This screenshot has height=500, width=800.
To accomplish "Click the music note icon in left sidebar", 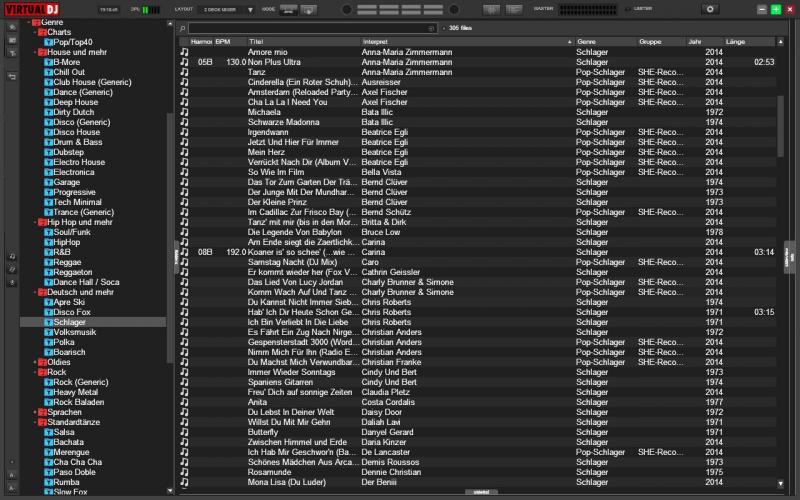I will tap(12, 256).
